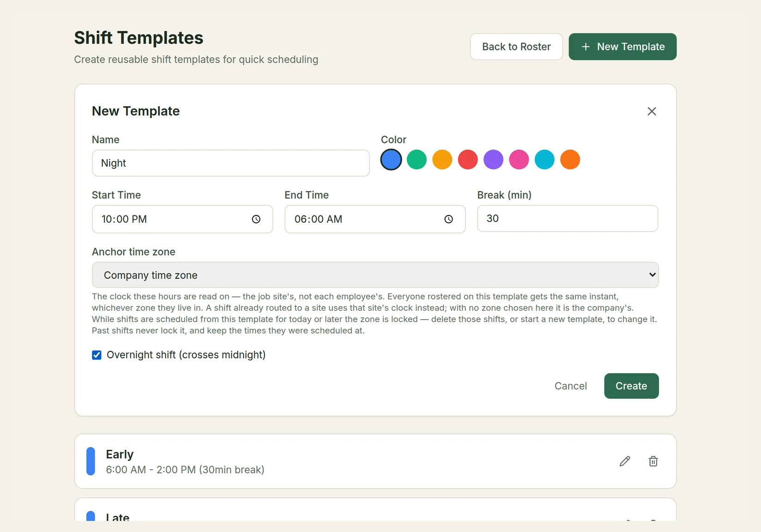Close the New Template form with X
The width and height of the screenshot is (761, 532).
click(x=652, y=111)
